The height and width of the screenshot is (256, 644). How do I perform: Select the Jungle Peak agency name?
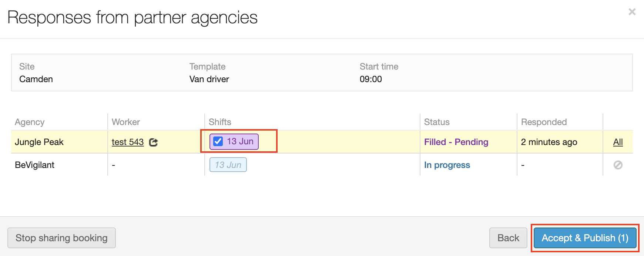(39, 142)
